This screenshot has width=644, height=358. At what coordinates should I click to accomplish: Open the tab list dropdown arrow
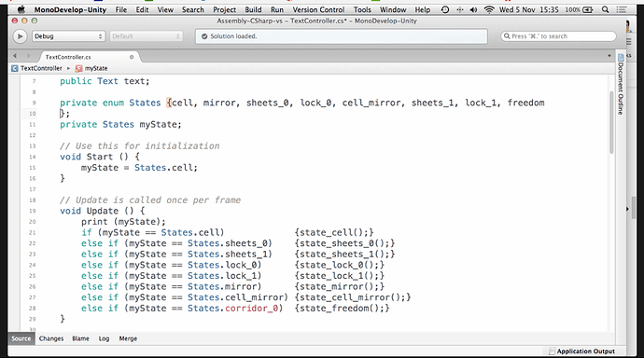click(609, 56)
